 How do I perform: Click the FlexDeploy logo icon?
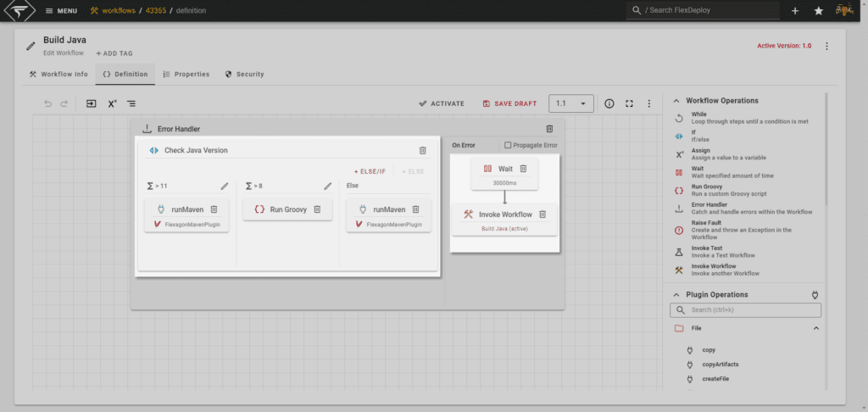19,10
